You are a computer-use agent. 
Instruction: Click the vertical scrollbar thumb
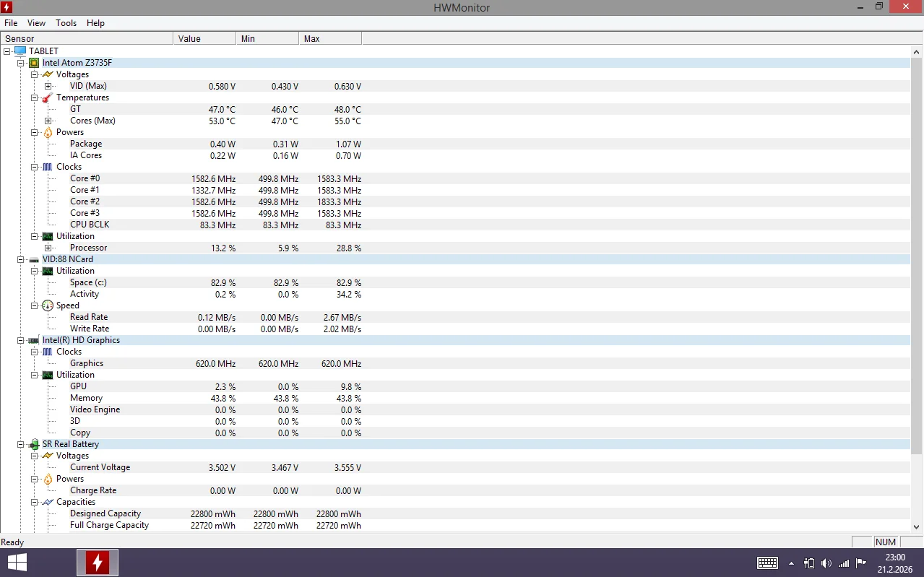tap(917, 256)
